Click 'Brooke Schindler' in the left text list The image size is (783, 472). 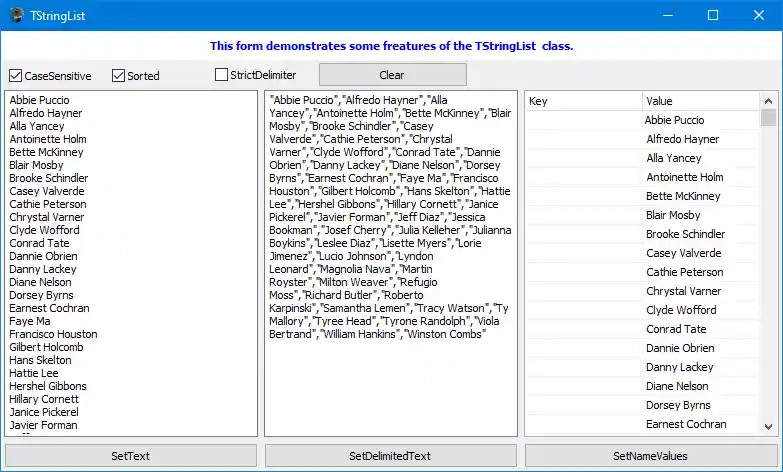click(49, 178)
